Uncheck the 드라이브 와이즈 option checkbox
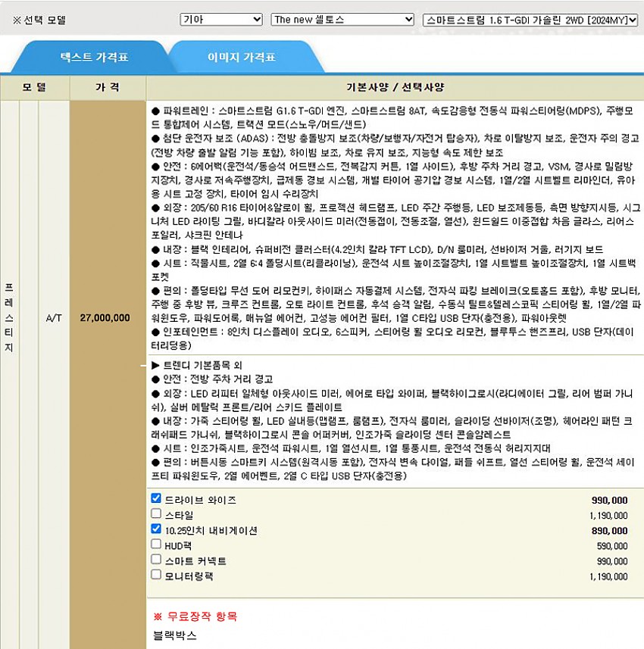This screenshot has width=644, height=649. click(156, 498)
